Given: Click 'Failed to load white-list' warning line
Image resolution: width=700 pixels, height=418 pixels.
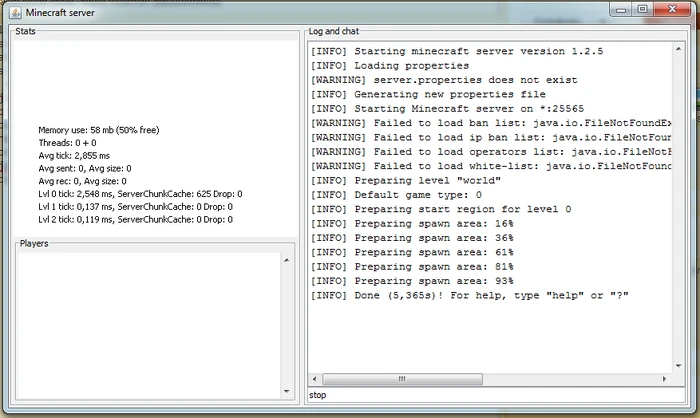Looking at the screenshot, I should (x=491, y=166).
